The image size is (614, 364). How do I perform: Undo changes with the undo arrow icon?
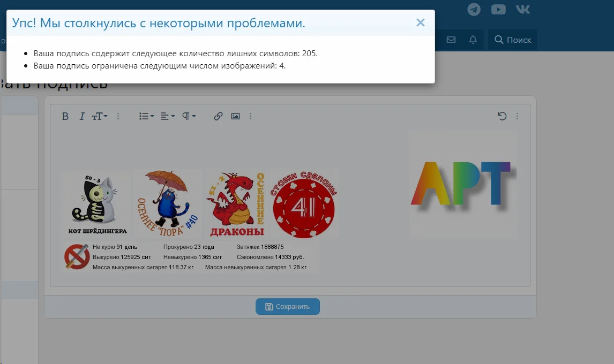click(x=501, y=116)
